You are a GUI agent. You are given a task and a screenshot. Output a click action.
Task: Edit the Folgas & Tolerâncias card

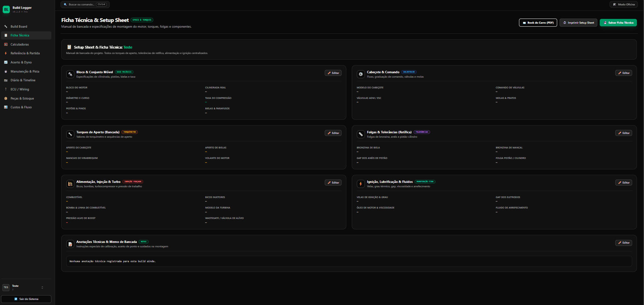[x=624, y=133]
